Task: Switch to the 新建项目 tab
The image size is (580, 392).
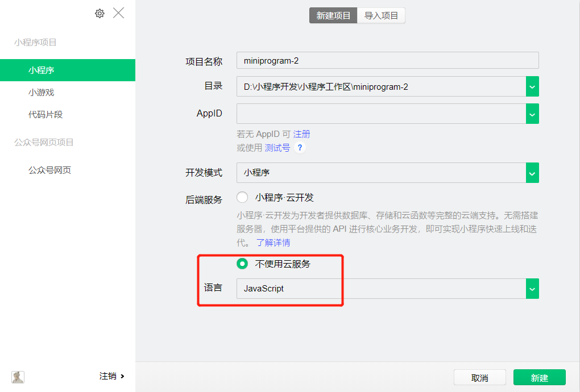Action: (x=333, y=15)
